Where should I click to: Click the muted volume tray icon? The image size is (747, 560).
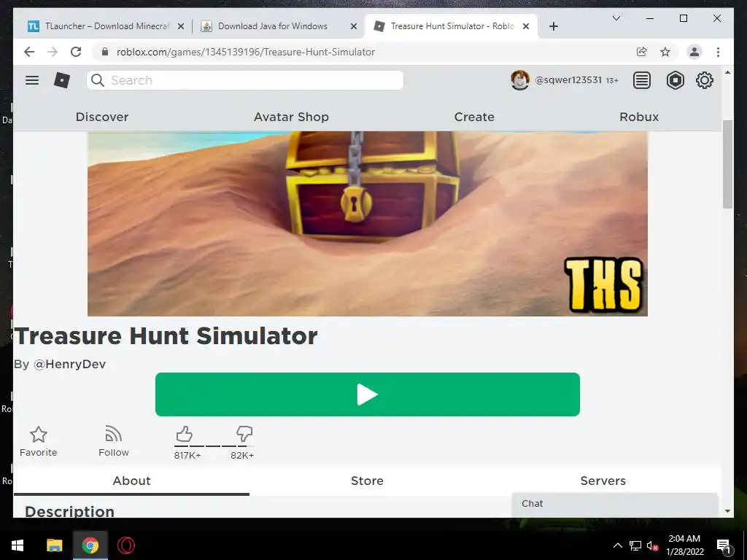(x=652, y=545)
